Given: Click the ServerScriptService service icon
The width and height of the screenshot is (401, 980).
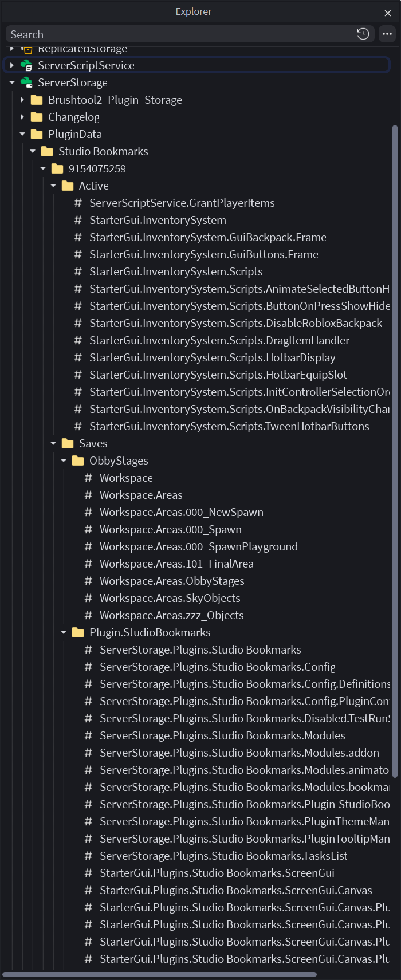Looking at the screenshot, I should 26,65.
